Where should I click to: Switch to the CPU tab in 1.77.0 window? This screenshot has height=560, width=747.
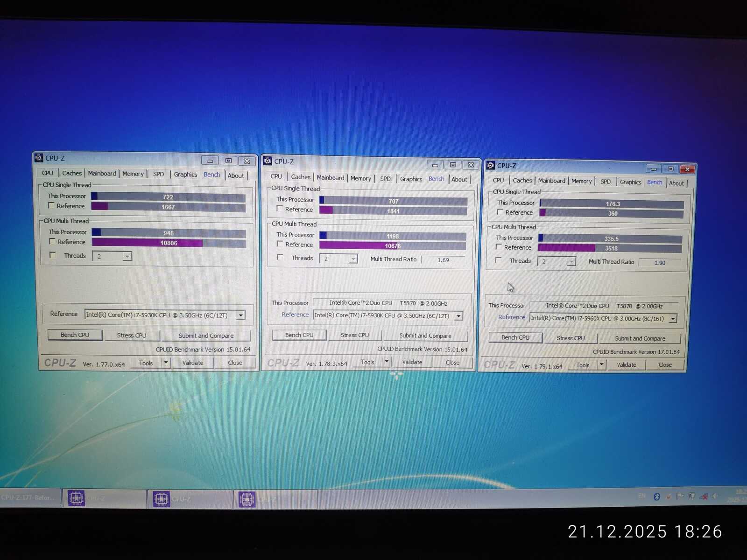pyautogui.click(x=48, y=173)
